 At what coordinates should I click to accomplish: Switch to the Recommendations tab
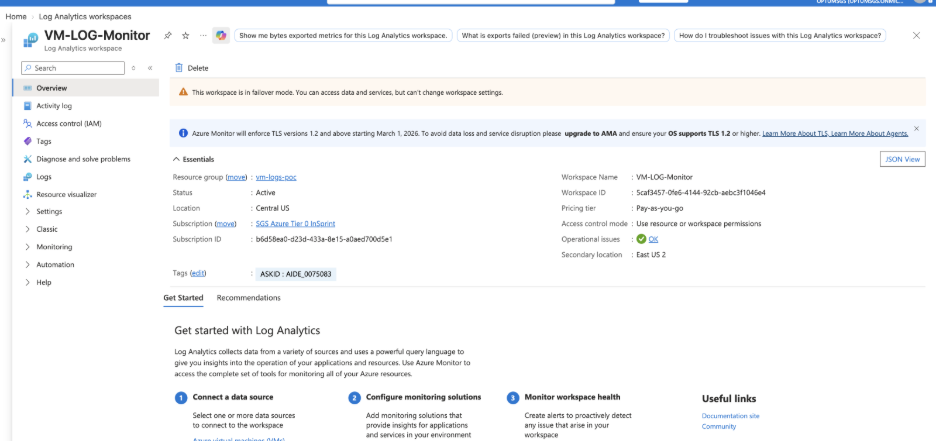click(x=248, y=297)
